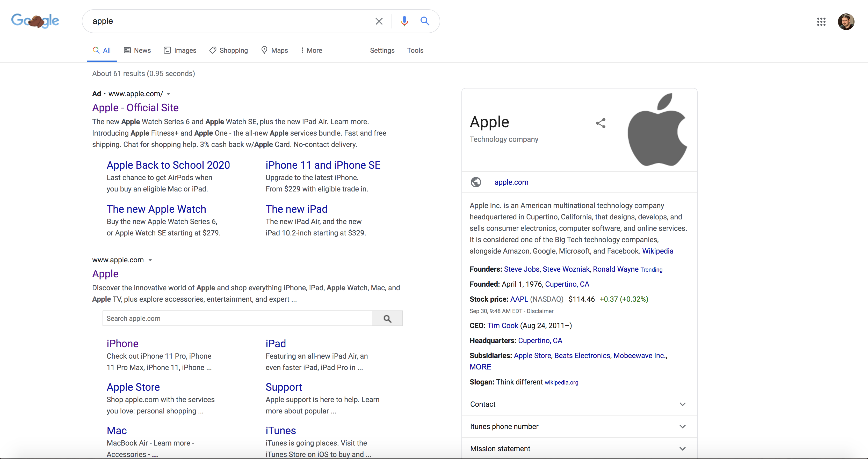Click the 'About 61 results (0.95 seconds)' text

(143, 74)
